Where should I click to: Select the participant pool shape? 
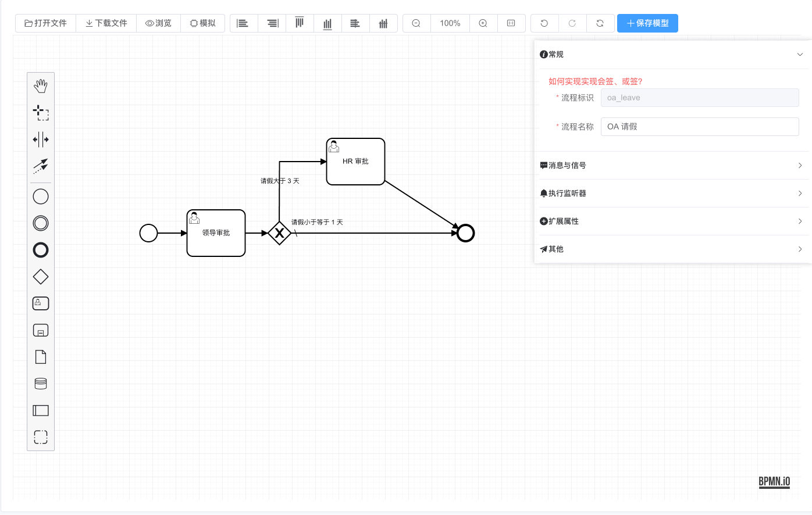point(41,410)
